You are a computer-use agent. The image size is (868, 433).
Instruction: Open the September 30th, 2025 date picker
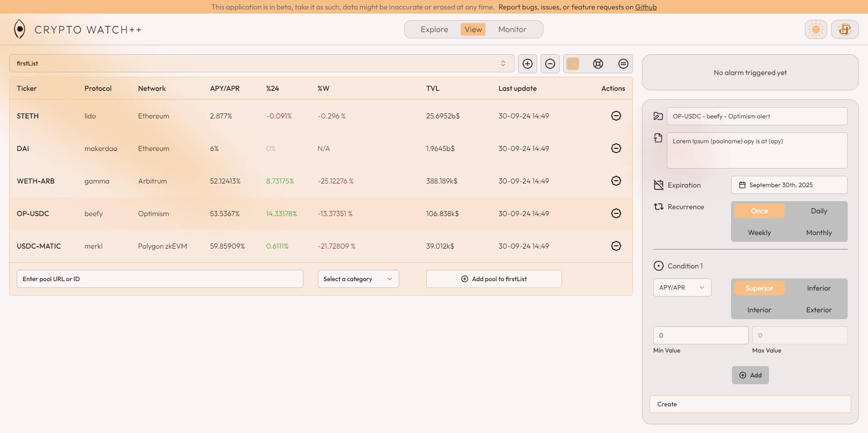789,185
